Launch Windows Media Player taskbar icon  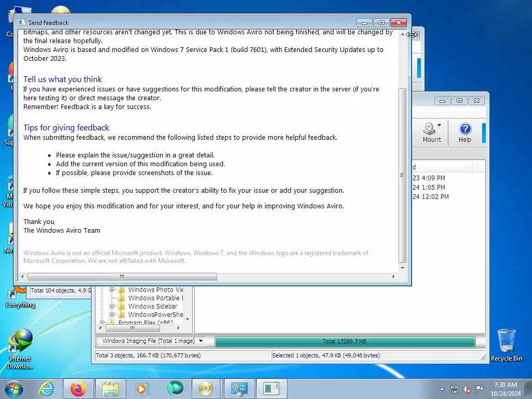pos(141,389)
